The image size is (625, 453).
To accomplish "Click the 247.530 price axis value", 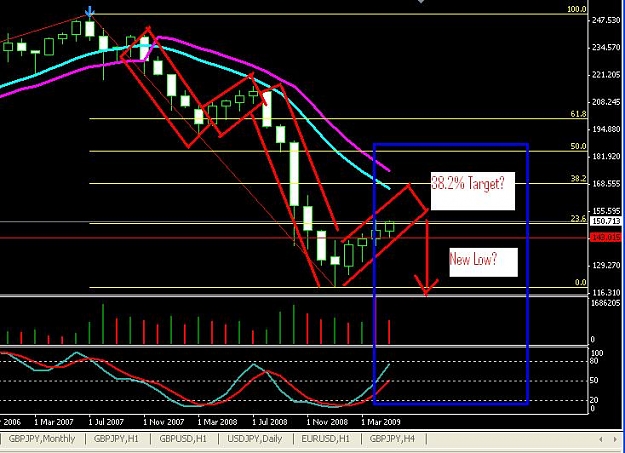I will pyautogui.click(x=606, y=20).
